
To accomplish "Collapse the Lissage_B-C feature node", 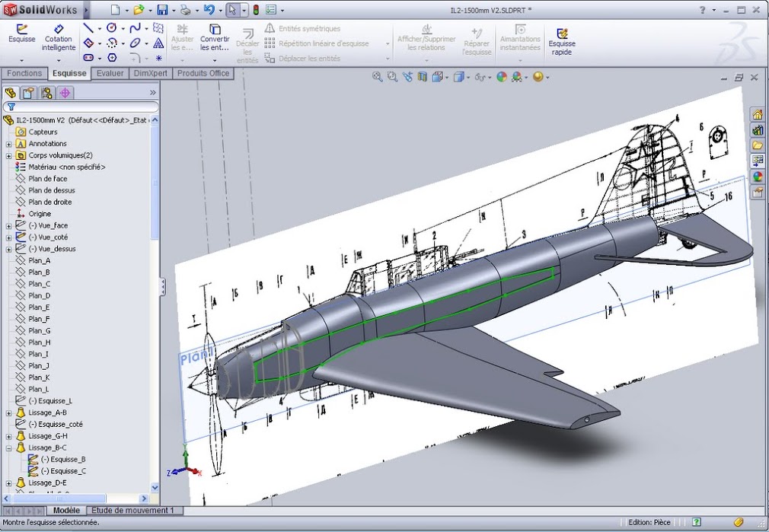I will click(8, 448).
